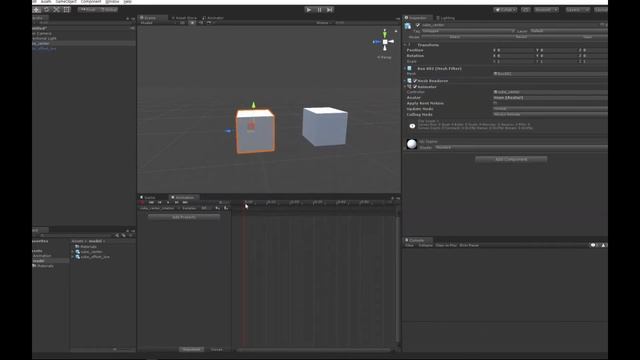Toggle 2D view mode in the Scene toolbar
640x360 pixels.
coord(182,23)
